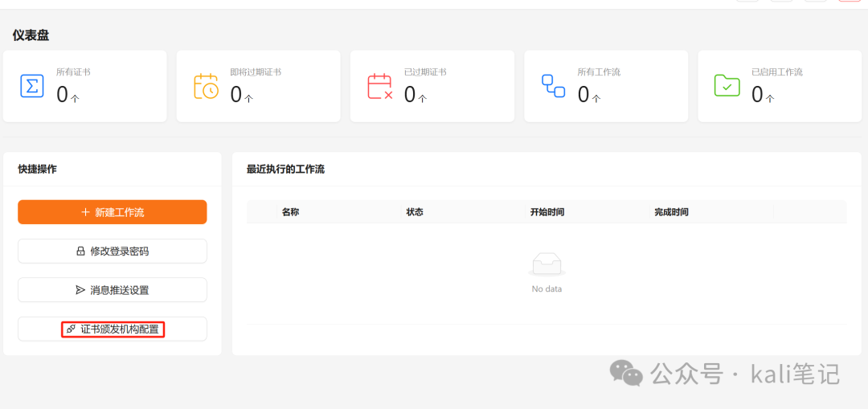Click the 即将过期证书 card label

(x=256, y=72)
